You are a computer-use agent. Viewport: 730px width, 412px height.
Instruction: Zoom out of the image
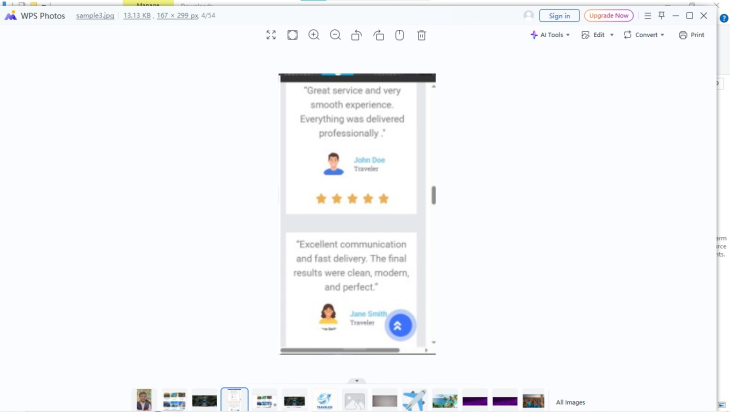pos(335,35)
